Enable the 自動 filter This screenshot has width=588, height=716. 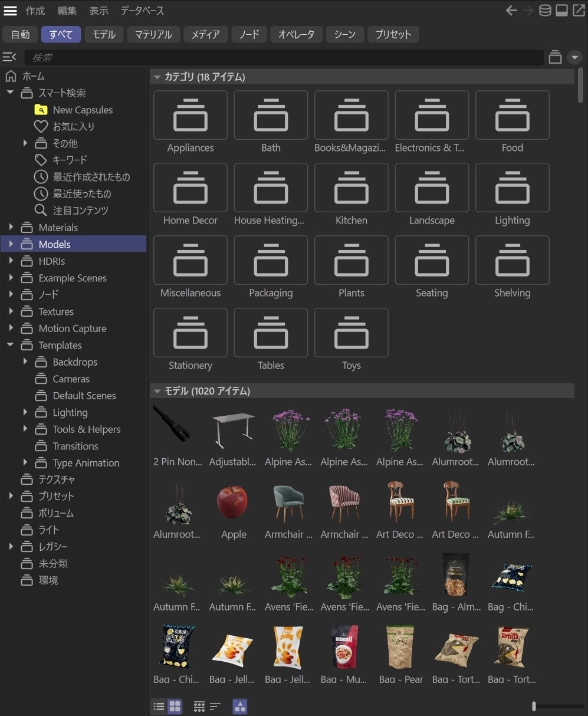click(x=20, y=34)
